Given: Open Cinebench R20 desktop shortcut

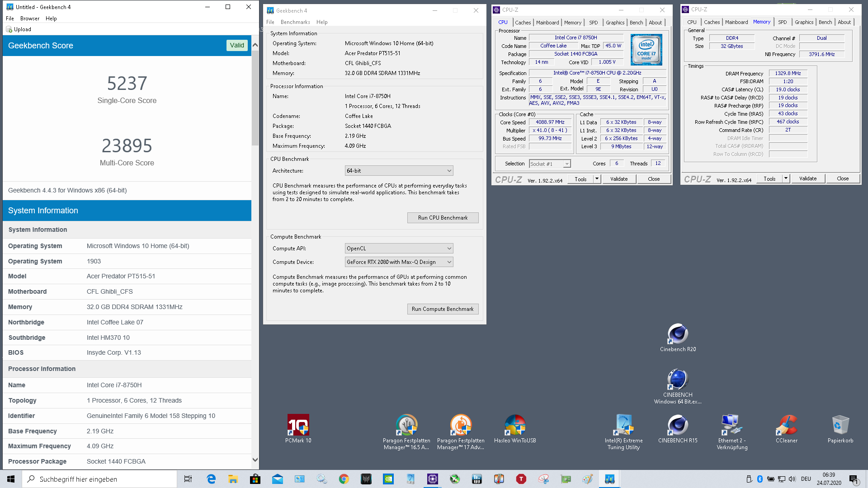Looking at the screenshot, I should [x=678, y=338].
